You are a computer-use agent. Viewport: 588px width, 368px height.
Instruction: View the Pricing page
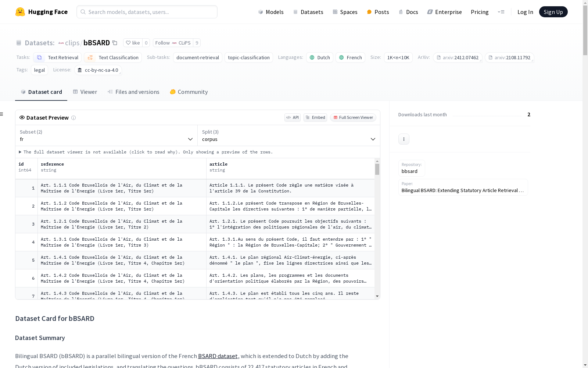(480, 12)
